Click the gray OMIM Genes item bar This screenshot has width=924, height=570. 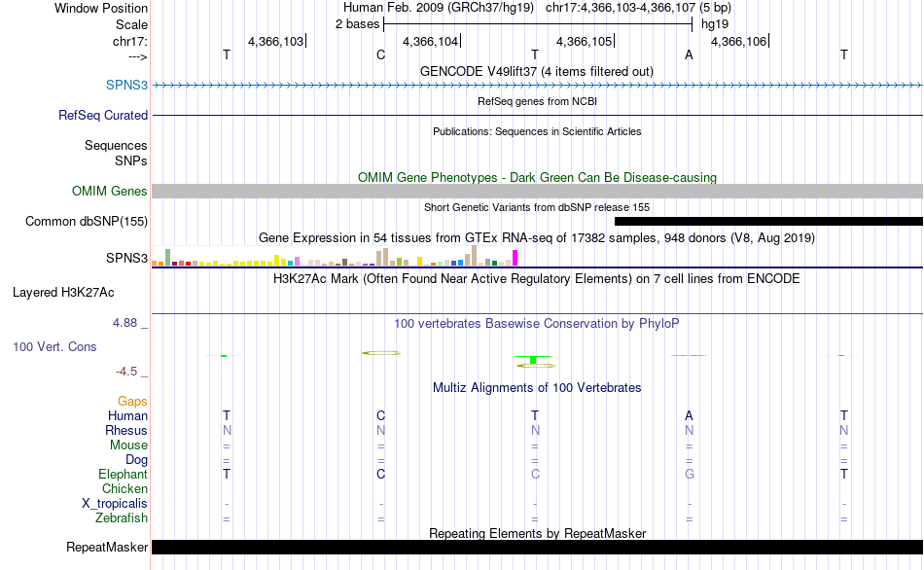[x=538, y=191]
